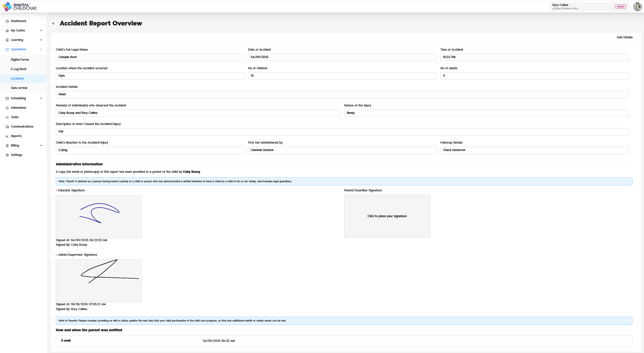
Task: Click the Learning sidebar icon
Action: coord(7,40)
